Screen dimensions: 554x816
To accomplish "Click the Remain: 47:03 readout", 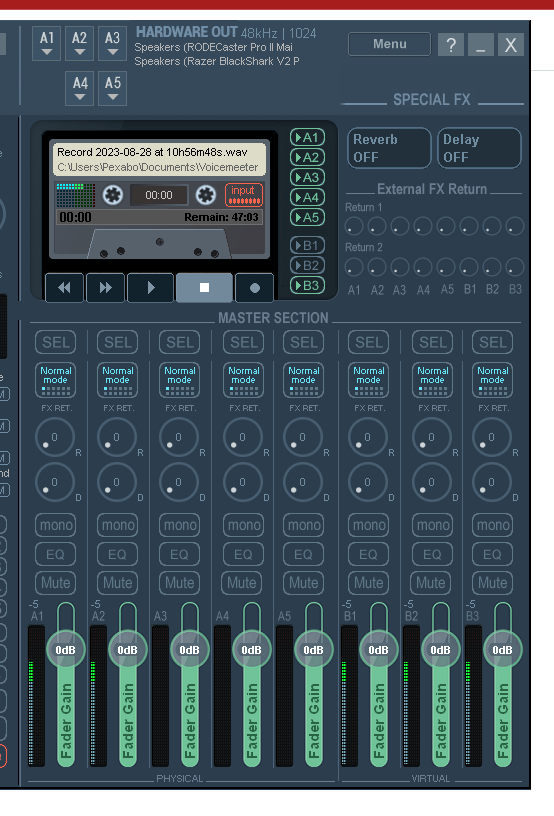I will (x=221, y=218).
